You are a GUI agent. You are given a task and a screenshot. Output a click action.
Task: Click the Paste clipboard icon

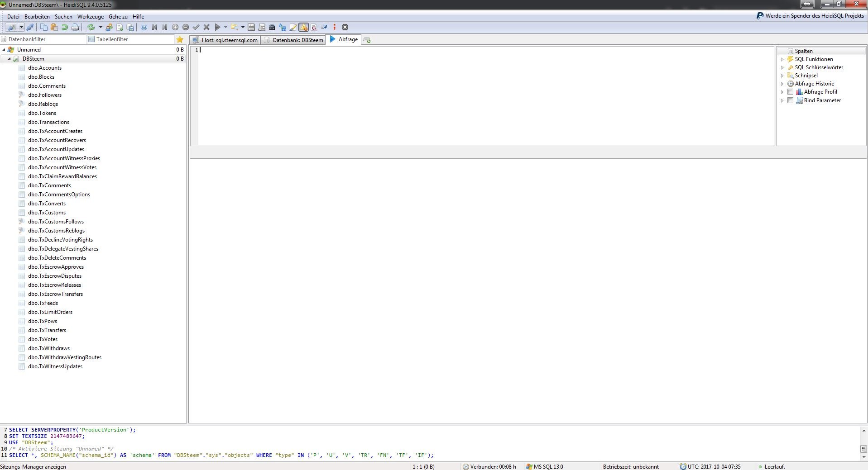pyautogui.click(x=54, y=27)
